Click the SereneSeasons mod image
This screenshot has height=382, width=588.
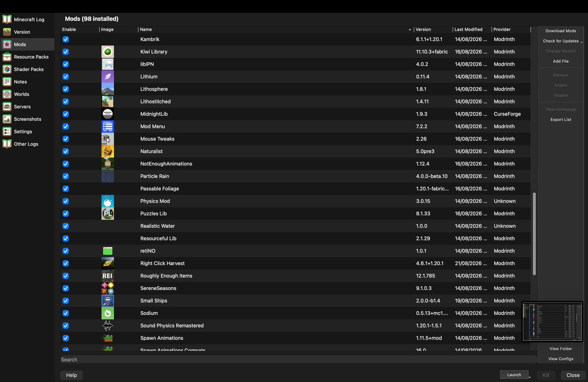[107, 288]
